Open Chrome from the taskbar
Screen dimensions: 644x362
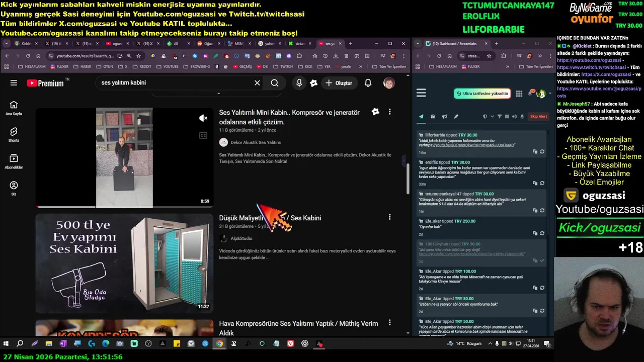coord(219,344)
